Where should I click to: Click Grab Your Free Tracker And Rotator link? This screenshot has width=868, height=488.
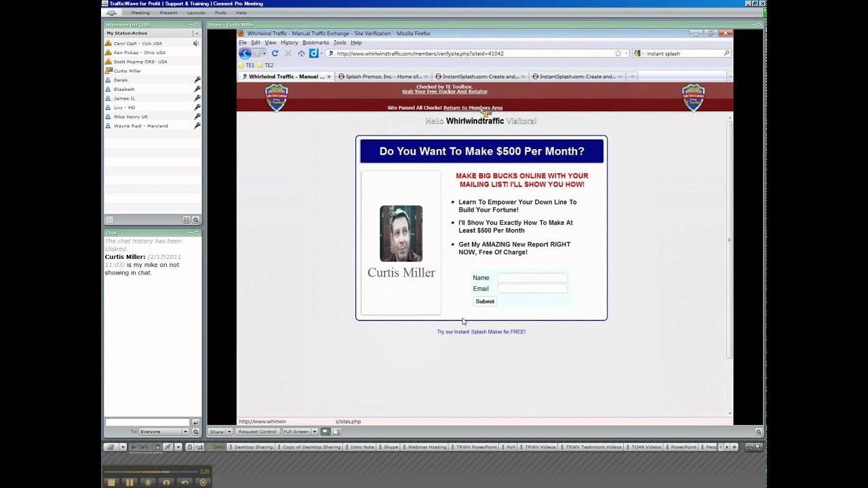point(444,91)
